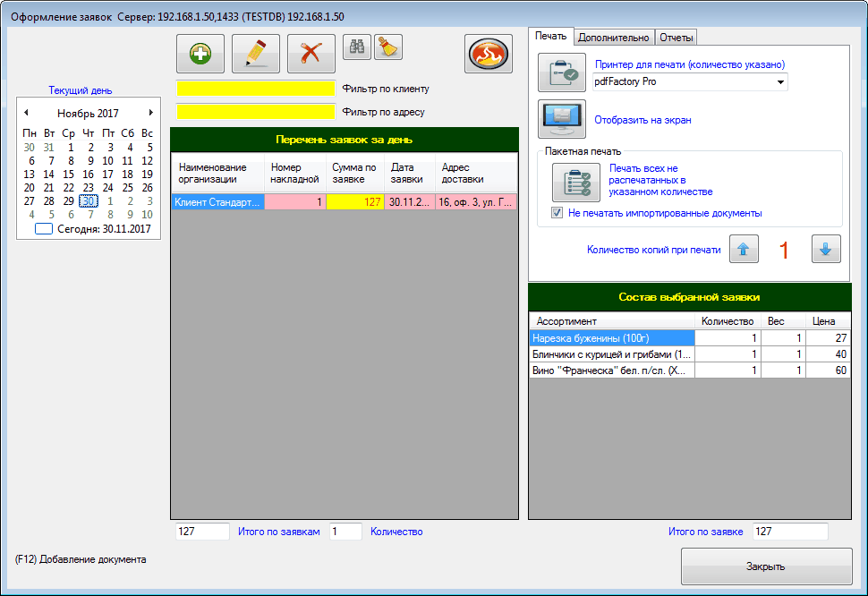The height and width of the screenshot is (596, 868).
Task: Go to previous month in calendar
Action: tap(26, 113)
